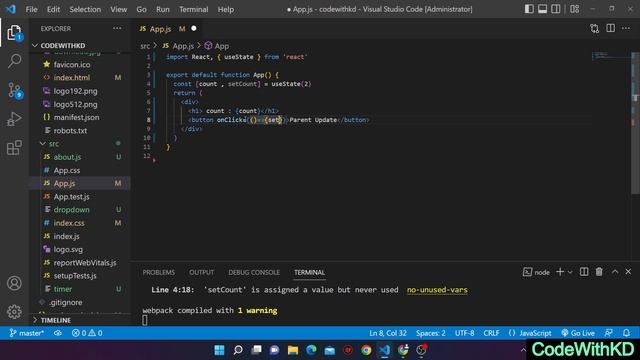Screen dimensions: 640x360
Task: Collapse the src folder
Action: tap(54, 144)
